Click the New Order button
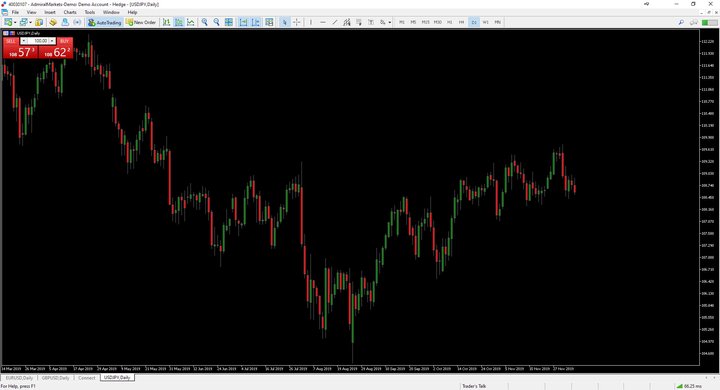This screenshot has width=720, height=390. coord(141,22)
